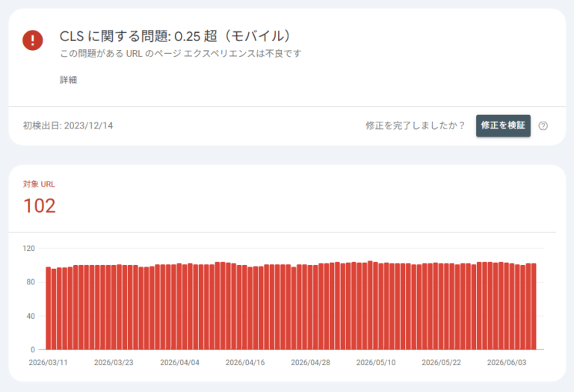Click the 102 affected URL count
The width and height of the screenshot is (574, 392).
[x=40, y=205]
